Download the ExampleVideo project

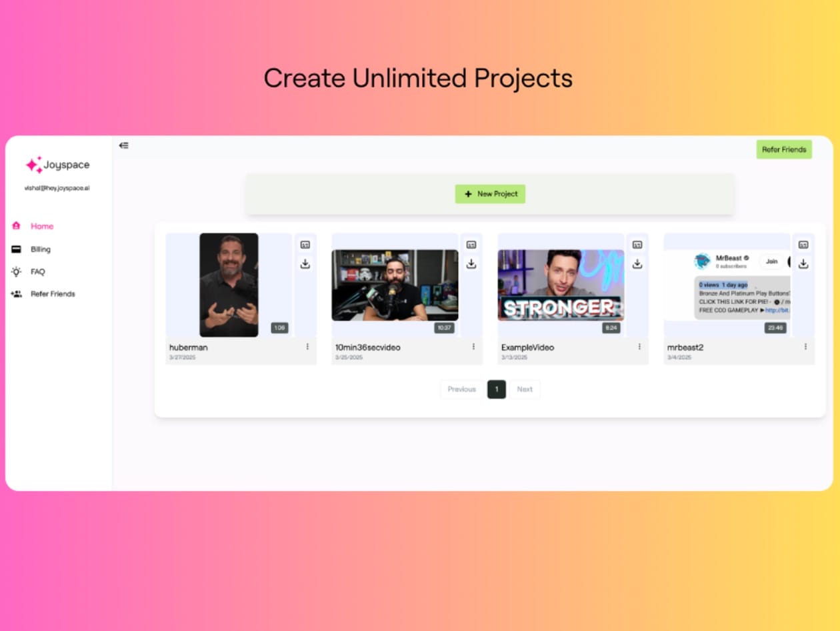pos(637,263)
